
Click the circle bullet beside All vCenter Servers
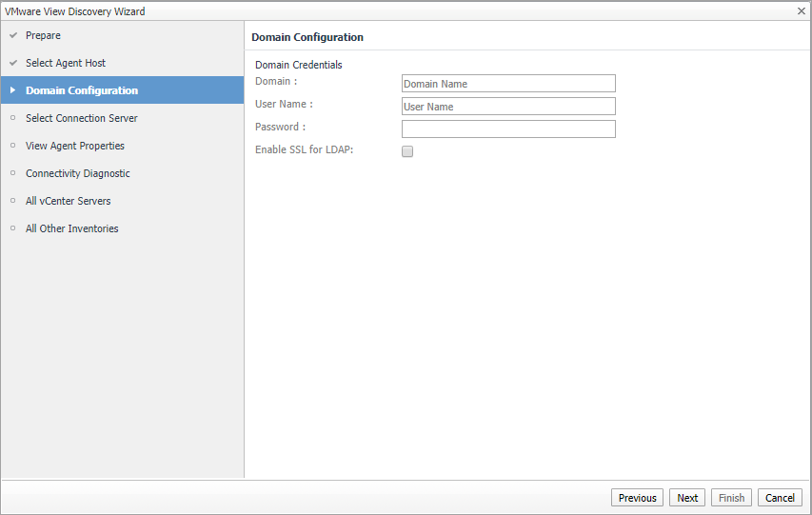13,201
